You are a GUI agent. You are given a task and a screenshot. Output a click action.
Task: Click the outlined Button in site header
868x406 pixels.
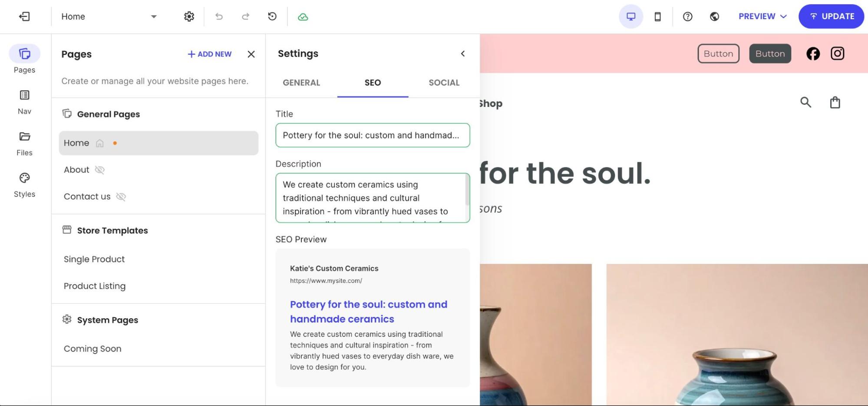coord(718,53)
